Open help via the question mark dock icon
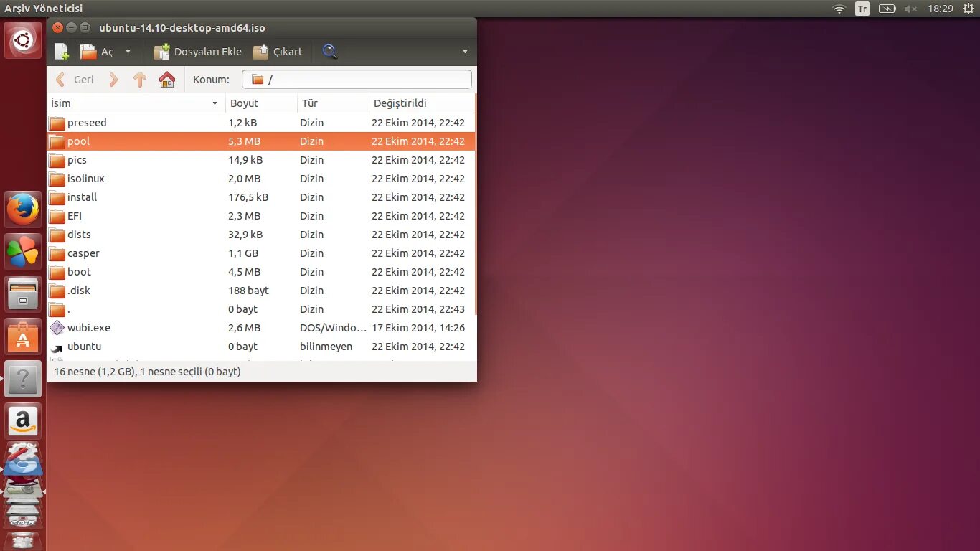This screenshot has width=980, height=551. [22, 380]
